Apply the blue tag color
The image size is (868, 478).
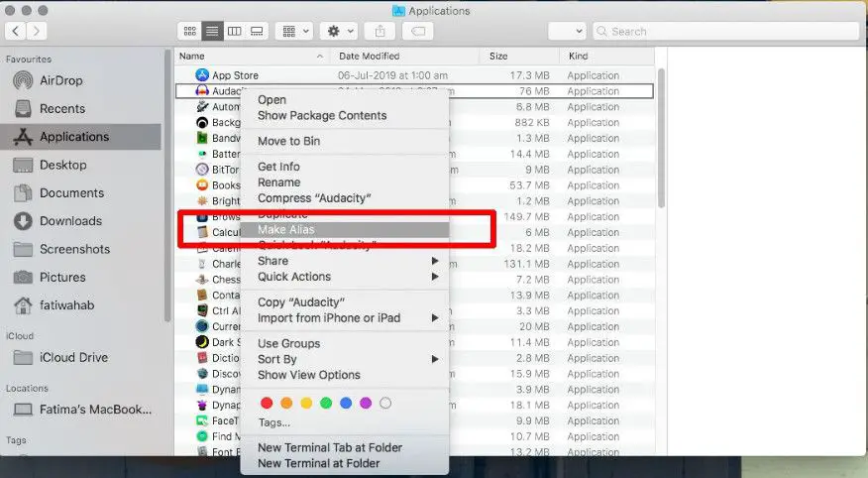click(346, 404)
